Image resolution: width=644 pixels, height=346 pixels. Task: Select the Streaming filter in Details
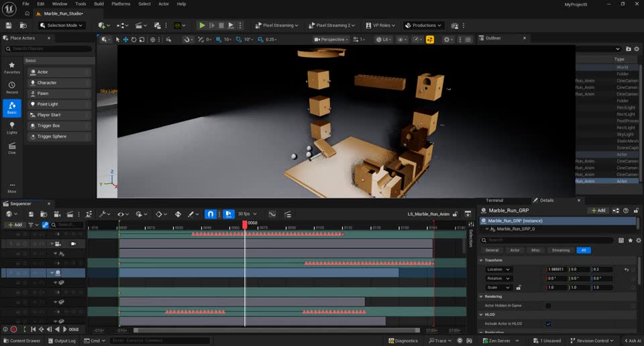pos(561,250)
